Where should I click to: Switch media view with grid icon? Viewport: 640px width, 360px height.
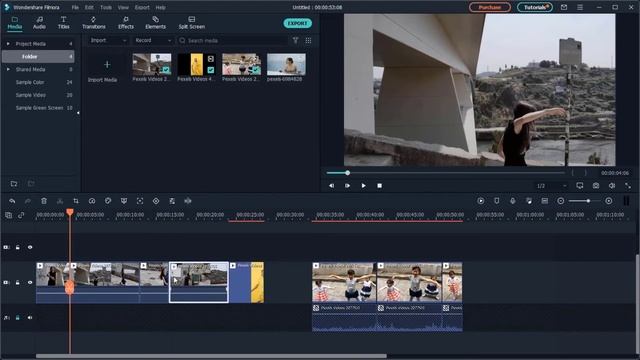tap(308, 40)
